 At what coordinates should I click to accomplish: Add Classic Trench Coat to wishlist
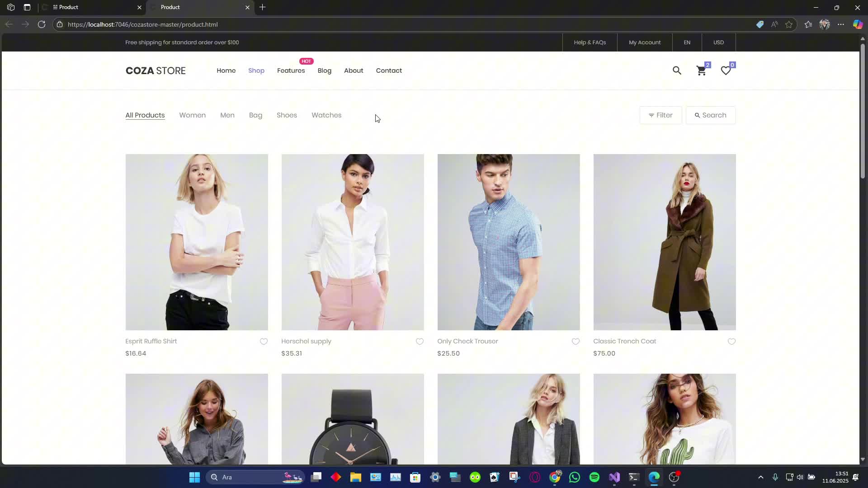731,342
